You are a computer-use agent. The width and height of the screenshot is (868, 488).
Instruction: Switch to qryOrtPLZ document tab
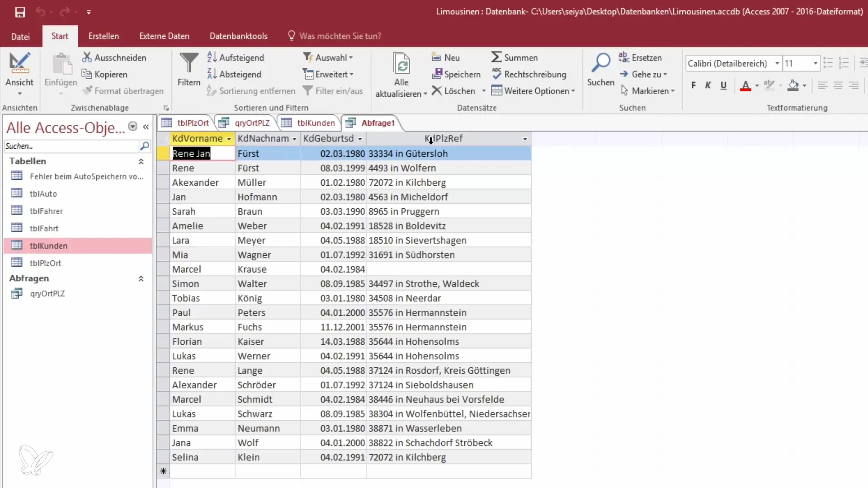(x=245, y=122)
